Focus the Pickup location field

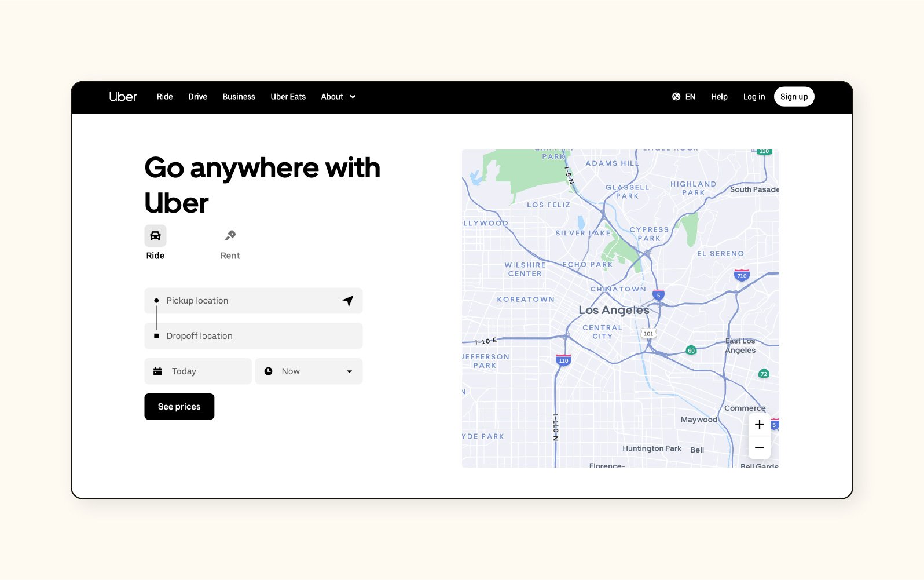point(254,301)
